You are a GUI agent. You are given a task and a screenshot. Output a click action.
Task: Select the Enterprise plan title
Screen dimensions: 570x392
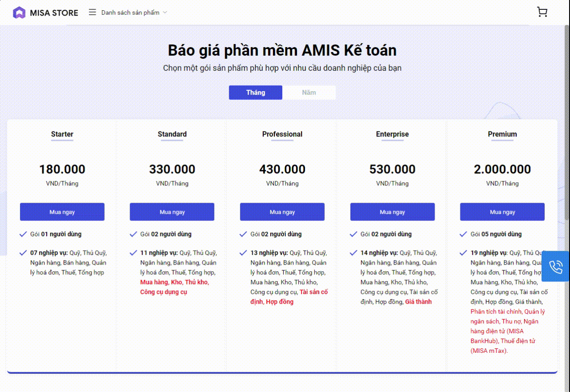392,134
